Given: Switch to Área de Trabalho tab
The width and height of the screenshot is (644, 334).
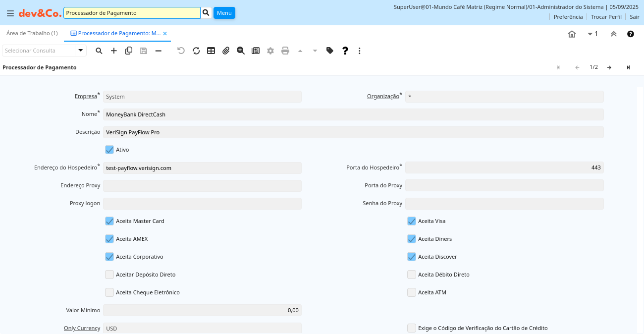Looking at the screenshot, I should pyautogui.click(x=32, y=33).
